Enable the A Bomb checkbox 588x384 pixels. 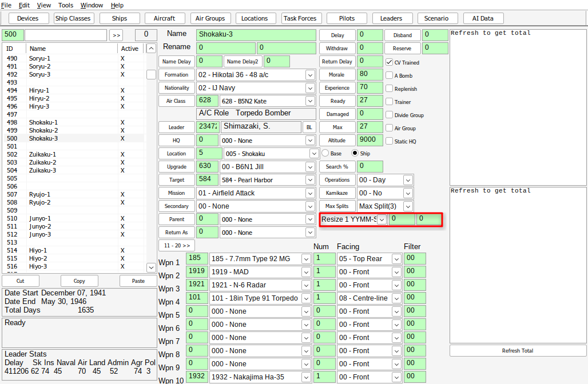click(x=390, y=75)
